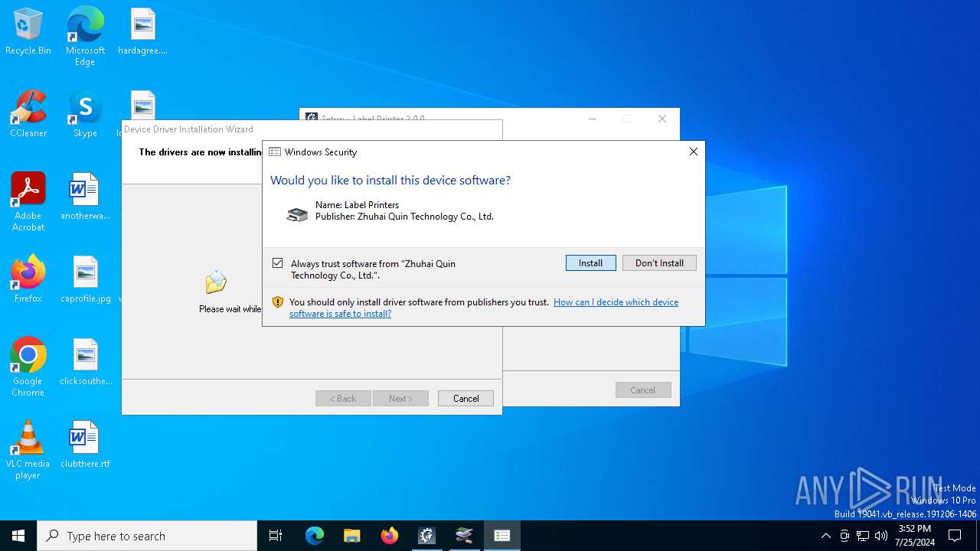Select the VLC media player shortcut
The width and height of the screenshot is (980, 551).
[28, 450]
